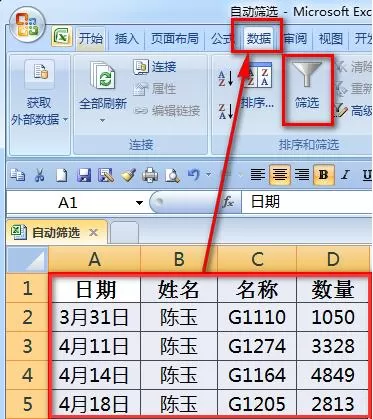Expand the arrow under 全部刷新
The width and height of the screenshot is (373, 419).
click(x=103, y=120)
